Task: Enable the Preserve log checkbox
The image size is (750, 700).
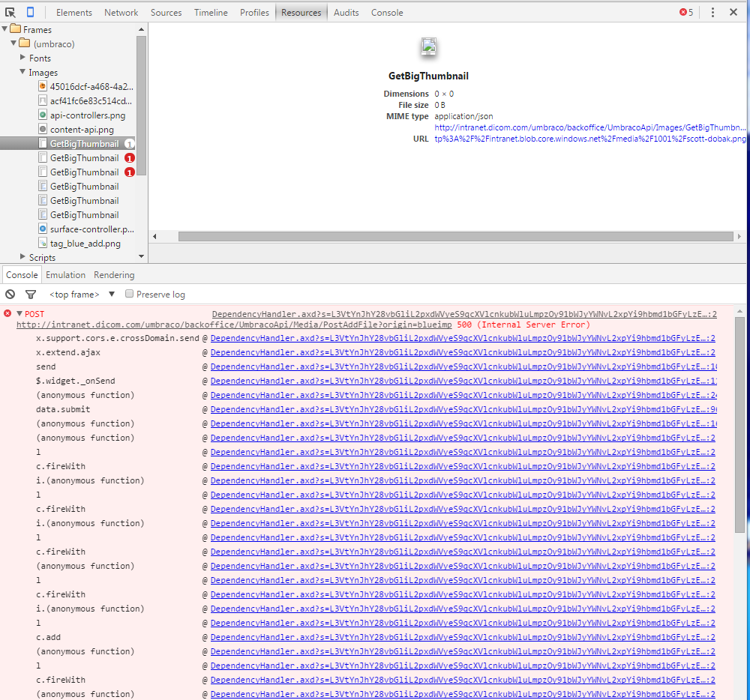Action: (129, 294)
